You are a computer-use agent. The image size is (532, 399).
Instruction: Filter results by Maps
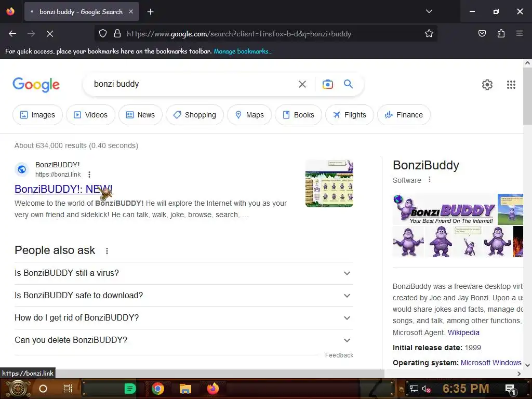pos(249,115)
